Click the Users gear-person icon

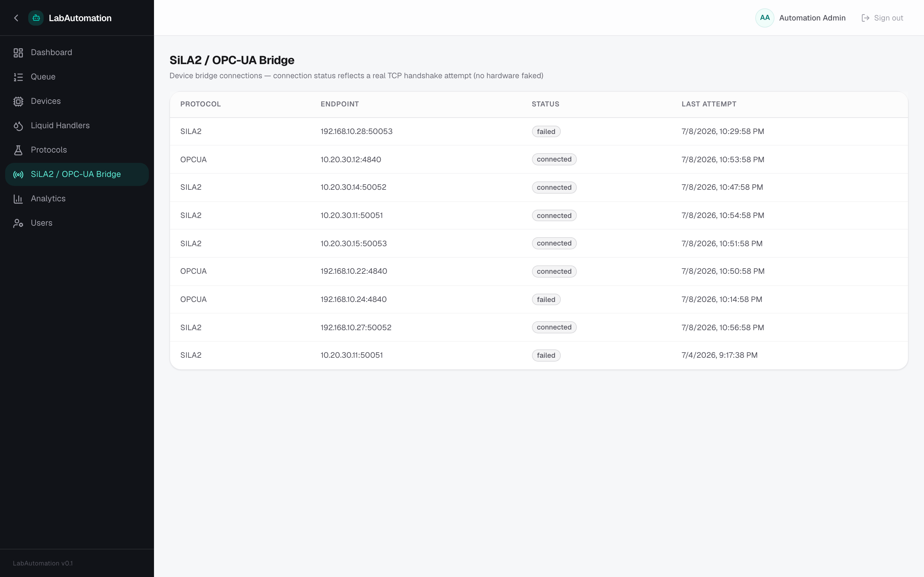pos(18,223)
